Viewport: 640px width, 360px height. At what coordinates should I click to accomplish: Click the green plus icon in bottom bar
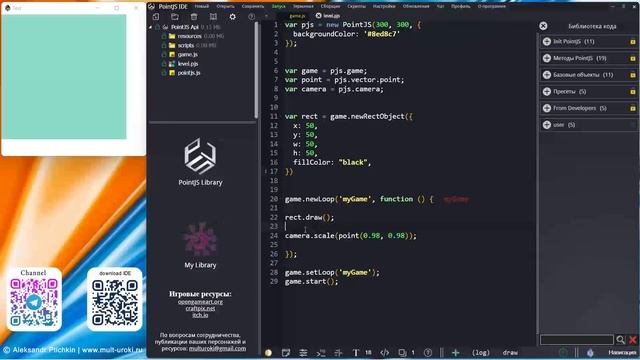coord(456,353)
